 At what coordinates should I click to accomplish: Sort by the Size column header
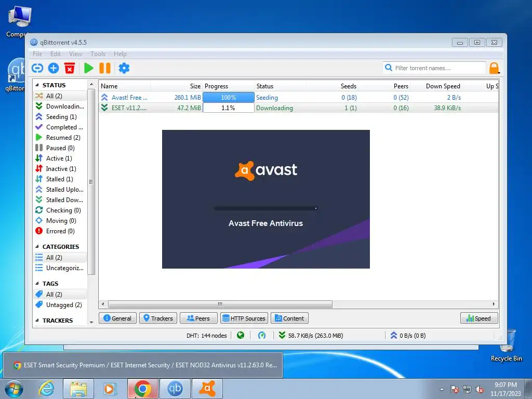point(177,86)
